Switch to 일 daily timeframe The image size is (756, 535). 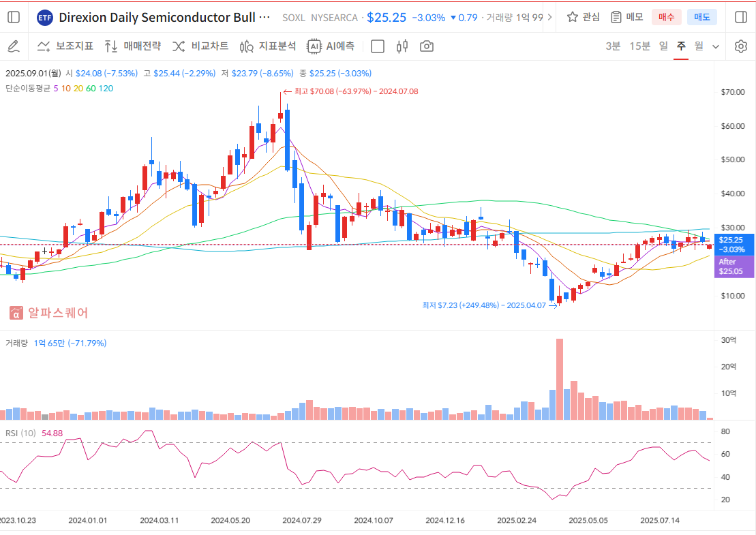pos(664,46)
